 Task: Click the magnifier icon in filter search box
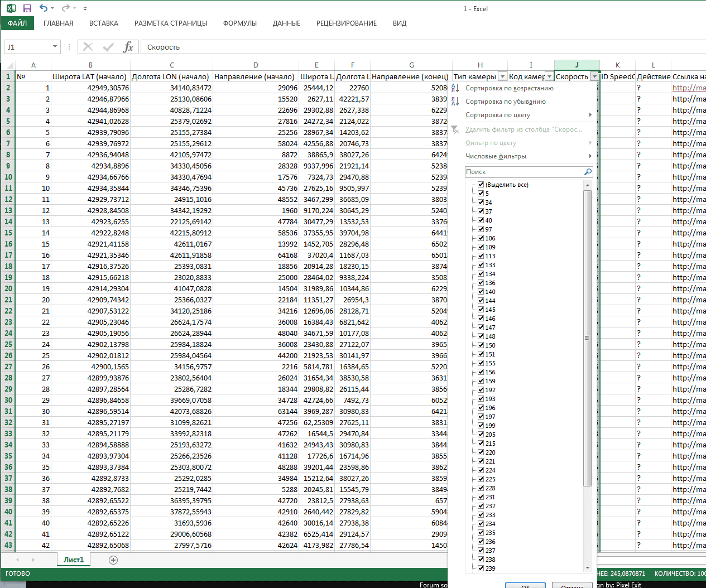[588, 172]
